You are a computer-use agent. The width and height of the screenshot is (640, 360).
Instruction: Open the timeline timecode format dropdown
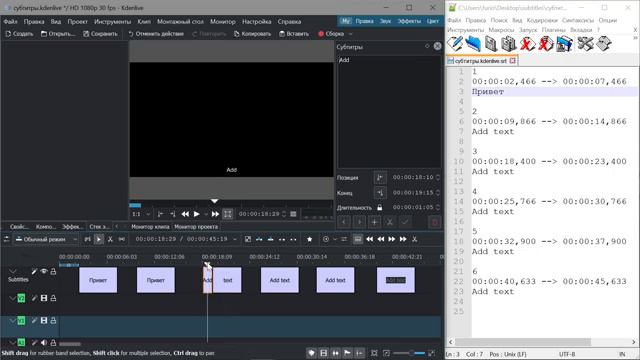(235, 239)
